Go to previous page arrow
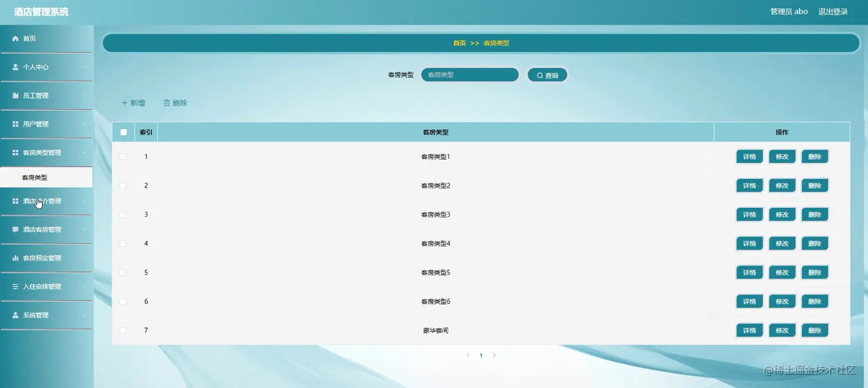The width and height of the screenshot is (868, 388). [468, 355]
